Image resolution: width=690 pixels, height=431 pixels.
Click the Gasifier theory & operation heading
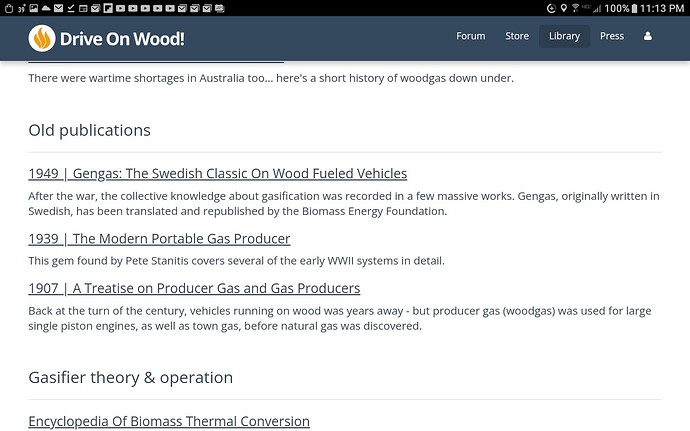coord(131,378)
